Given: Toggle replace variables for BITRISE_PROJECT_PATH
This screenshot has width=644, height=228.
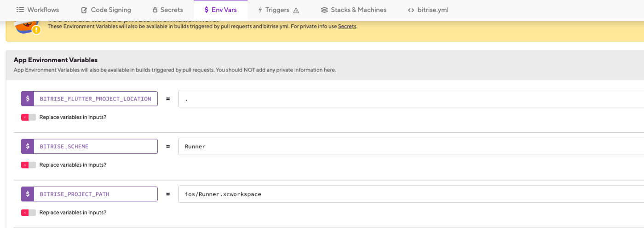Looking at the screenshot, I should pos(29,213).
